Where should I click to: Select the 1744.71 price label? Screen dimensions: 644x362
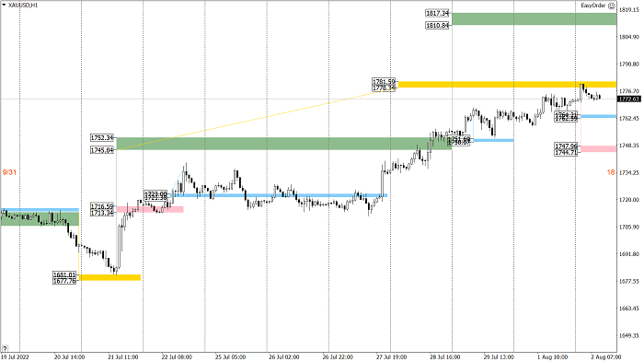[566, 152]
